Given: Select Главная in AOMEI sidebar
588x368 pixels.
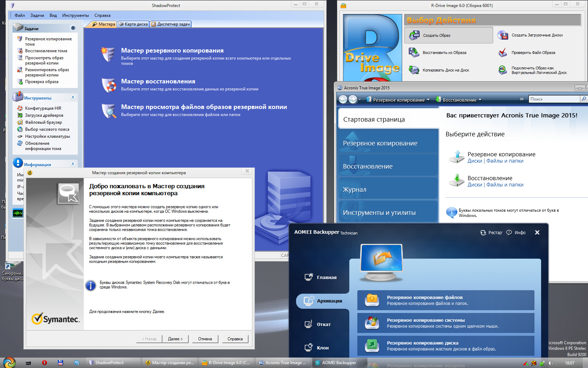Looking at the screenshot, I should (320, 277).
